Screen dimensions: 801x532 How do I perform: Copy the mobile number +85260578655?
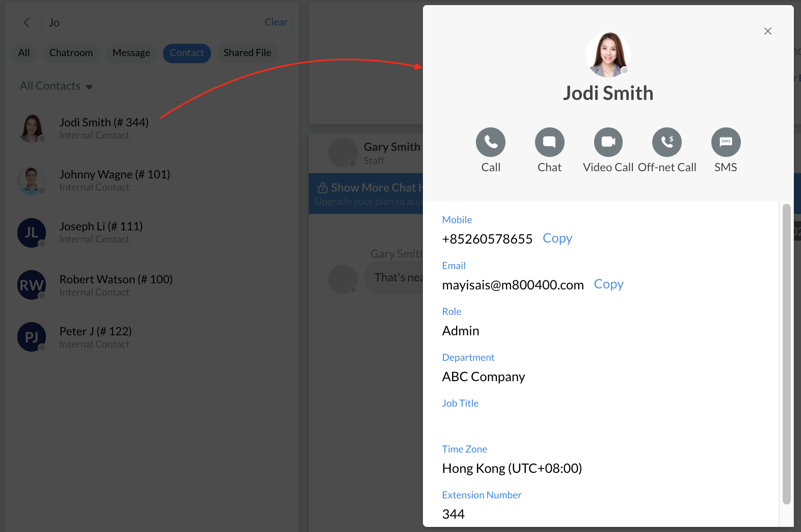click(x=557, y=238)
